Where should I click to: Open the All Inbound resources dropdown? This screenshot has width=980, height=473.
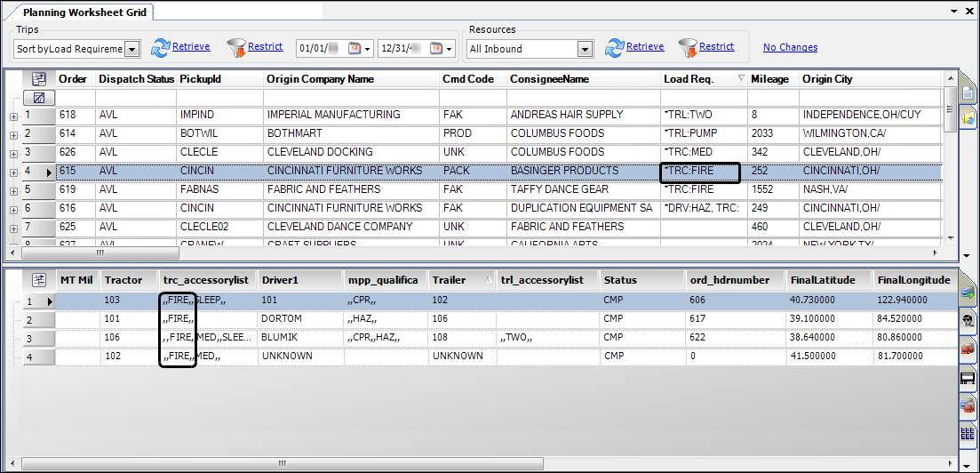(x=585, y=49)
